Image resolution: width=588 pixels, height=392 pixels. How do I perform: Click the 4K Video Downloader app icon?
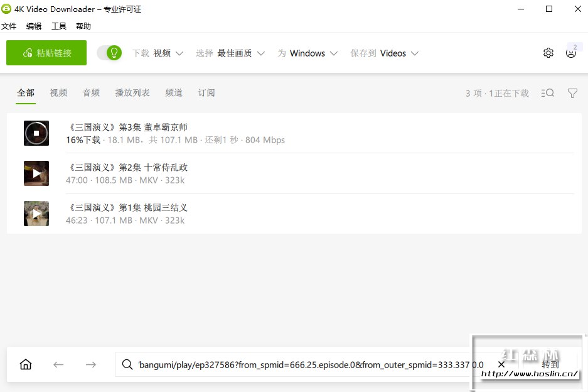click(x=6, y=9)
